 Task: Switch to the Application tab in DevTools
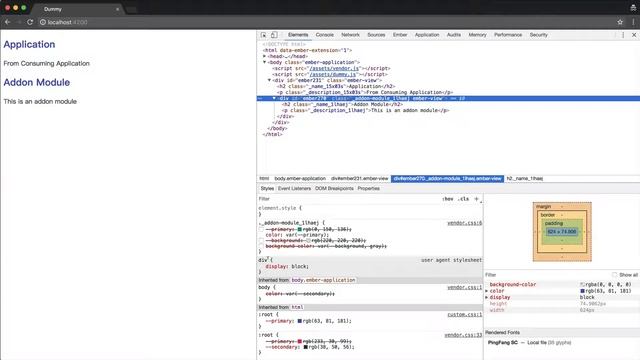click(427, 35)
